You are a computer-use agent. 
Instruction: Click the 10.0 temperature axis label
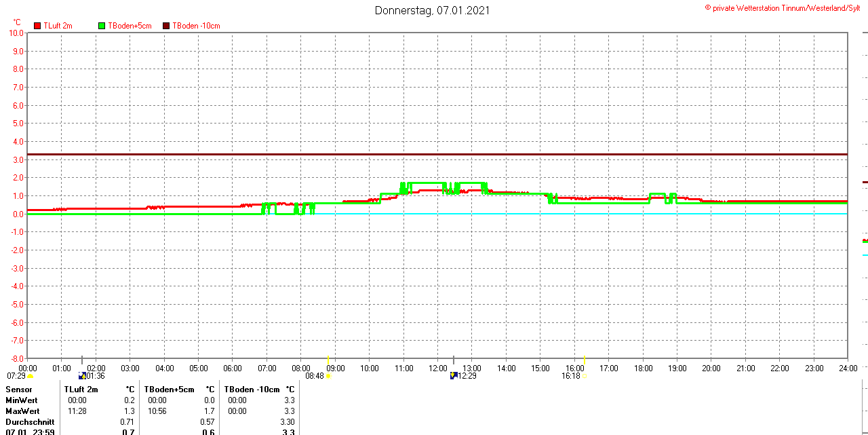click(x=16, y=33)
